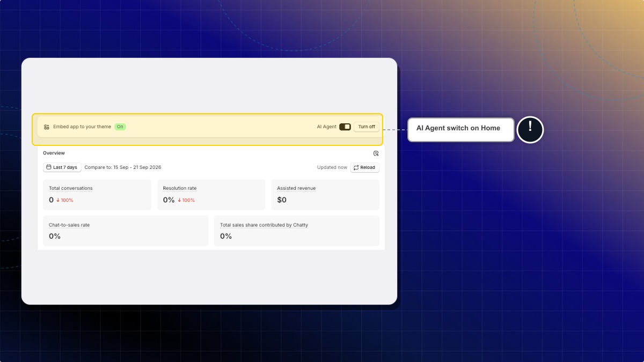Click the calendar icon in date filter
The image size is (644, 362).
click(x=49, y=167)
